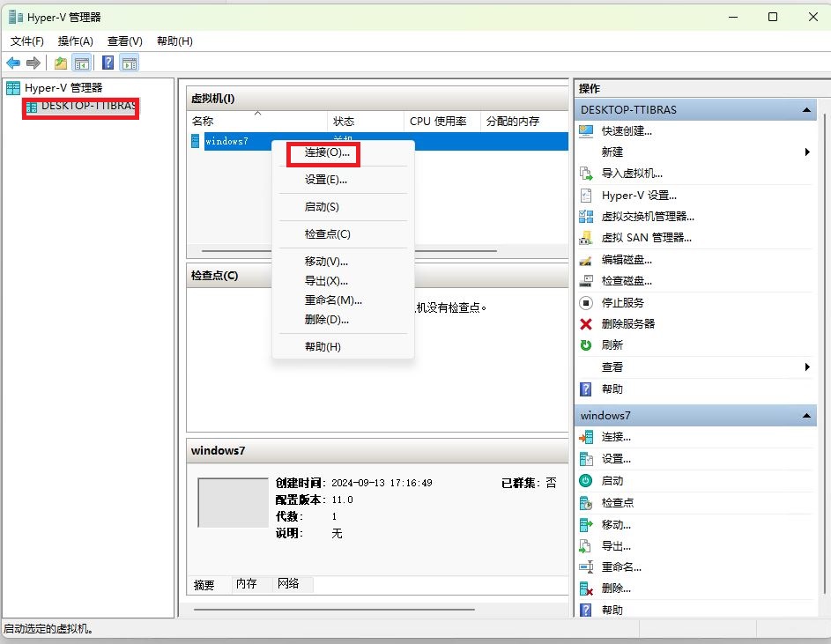Click the 创建时间 value 2024-09-13 17:16:49

[x=382, y=483]
